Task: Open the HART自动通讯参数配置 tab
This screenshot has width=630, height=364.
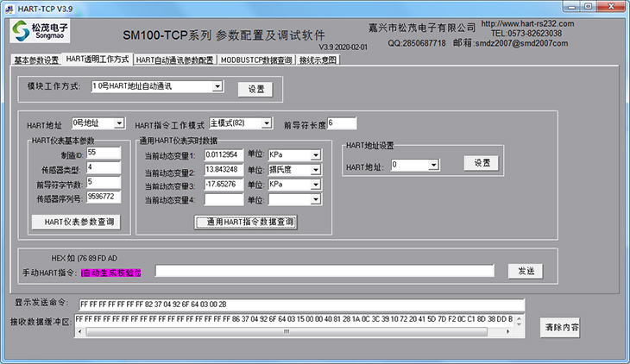Action: pyautogui.click(x=175, y=60)
